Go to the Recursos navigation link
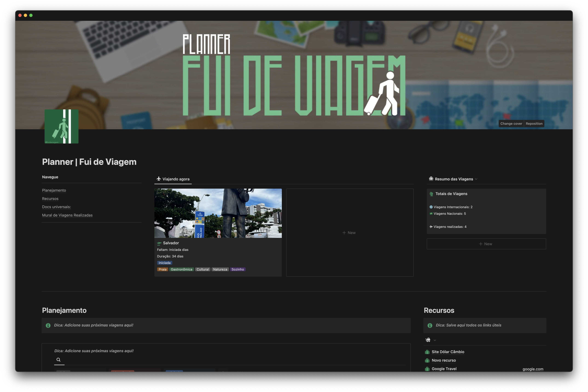The height and width of the screenshot is (392, 588). pos(50,198)
